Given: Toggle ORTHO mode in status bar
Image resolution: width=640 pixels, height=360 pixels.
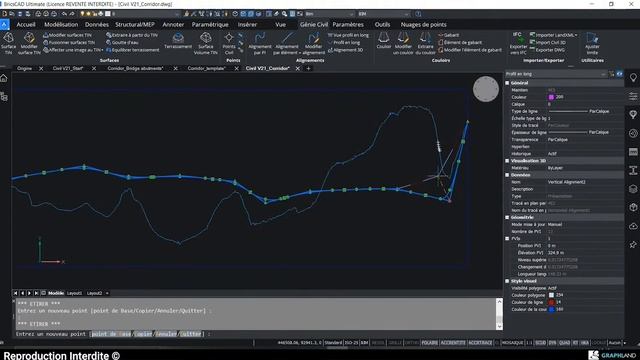Looking at the screenshot, I should [x=412, y=343].
